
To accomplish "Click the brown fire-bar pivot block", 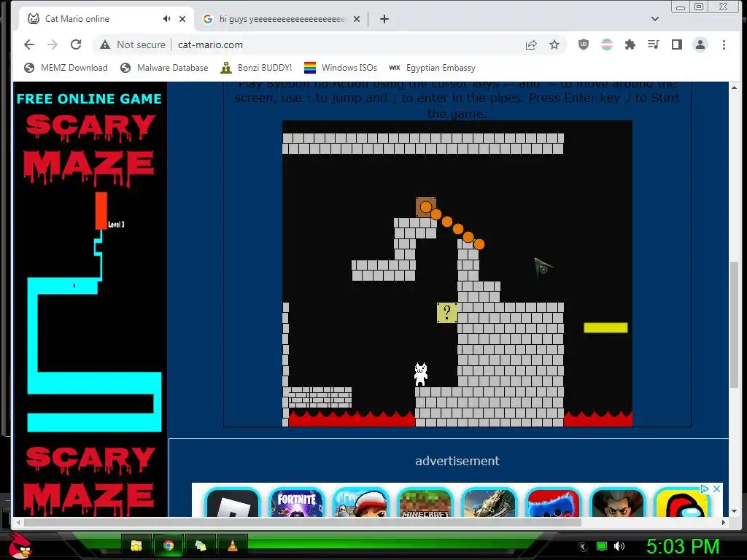I will [x=425, y=207].
